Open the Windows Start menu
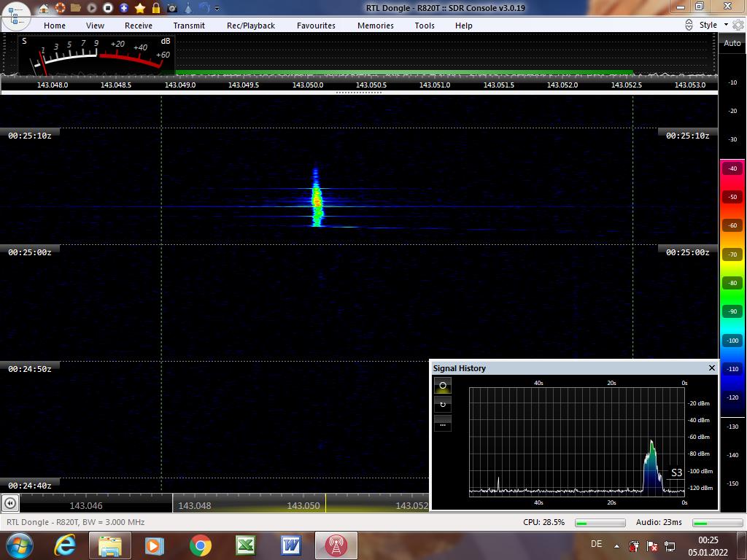 20,545
